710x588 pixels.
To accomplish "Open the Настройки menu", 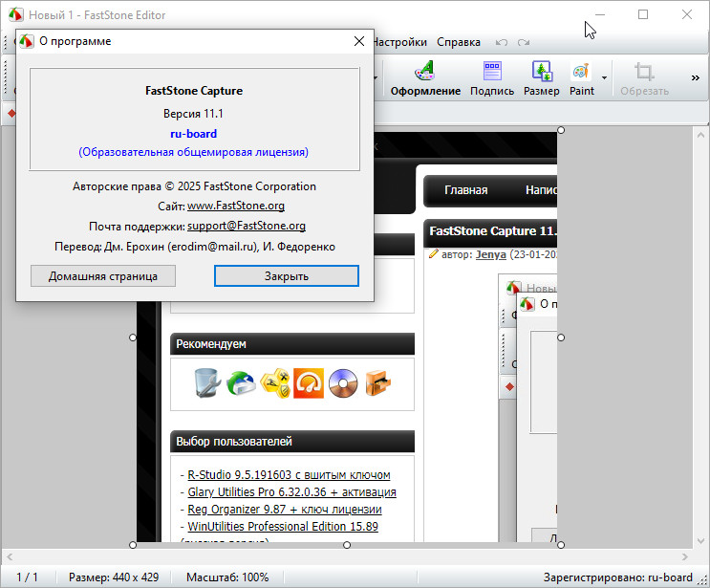I will [399, 42].
